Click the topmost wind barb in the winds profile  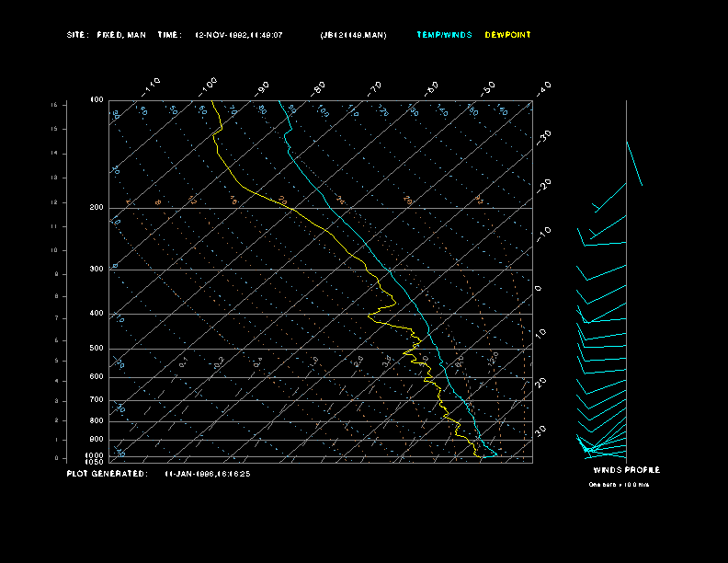[634, 164]
